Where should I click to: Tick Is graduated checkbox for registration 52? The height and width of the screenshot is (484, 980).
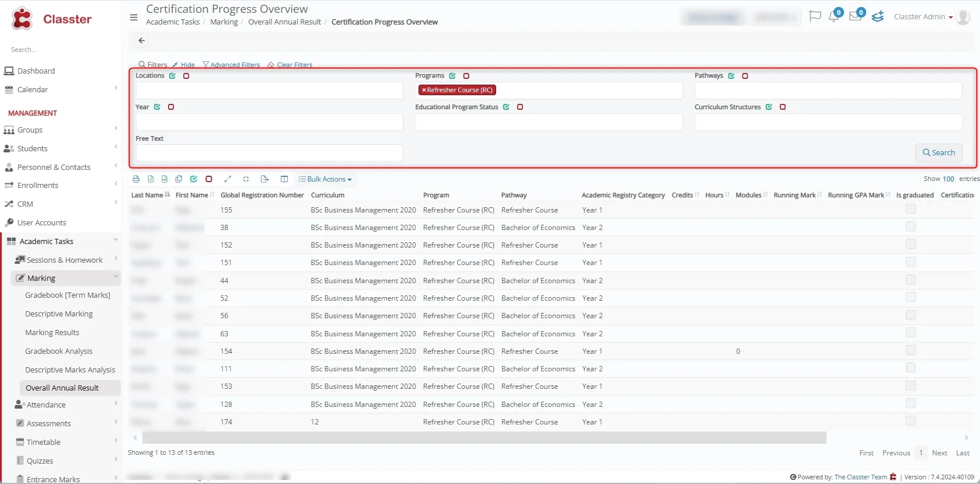[911, 297]
